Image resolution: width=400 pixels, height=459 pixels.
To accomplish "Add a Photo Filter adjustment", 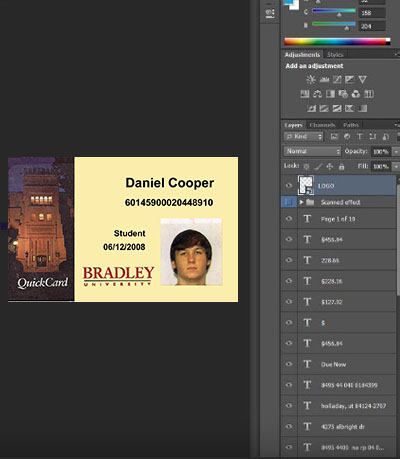I will point(343,94).
